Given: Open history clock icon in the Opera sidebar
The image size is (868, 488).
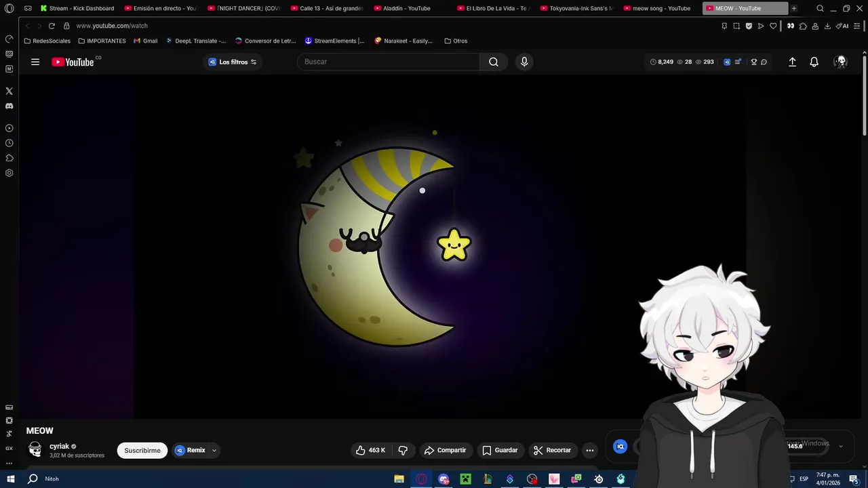Looking at the screenshot, I should point(9,143).
